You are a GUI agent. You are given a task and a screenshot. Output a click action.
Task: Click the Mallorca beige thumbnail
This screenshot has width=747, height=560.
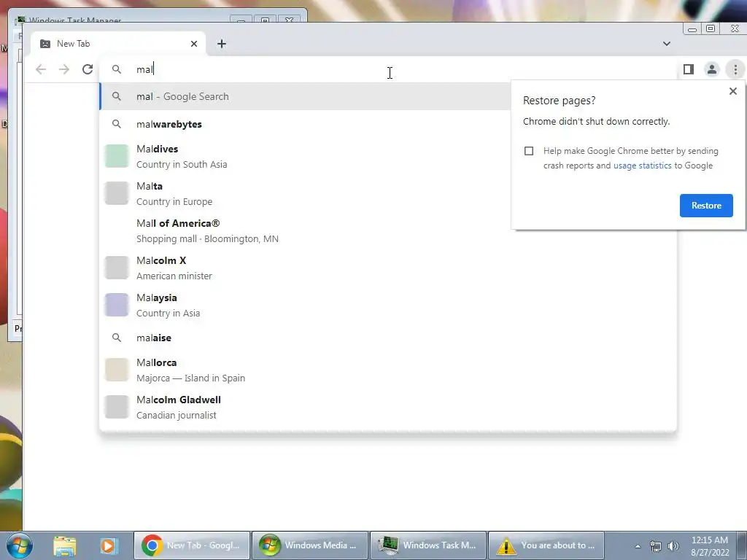(117, 370)
